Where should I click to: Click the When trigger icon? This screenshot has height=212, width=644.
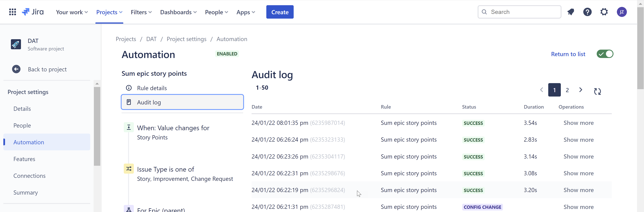coord(129,127)
